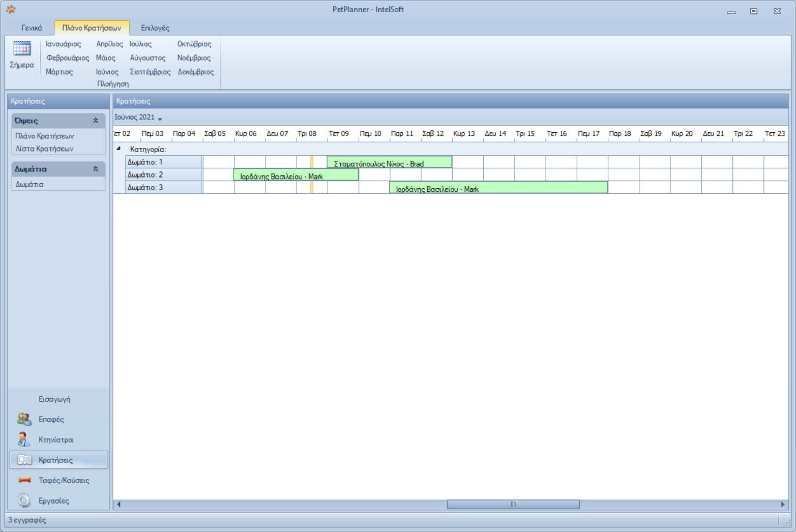Select Σταματόπουλος Νίκος - Brad booking

389,162
